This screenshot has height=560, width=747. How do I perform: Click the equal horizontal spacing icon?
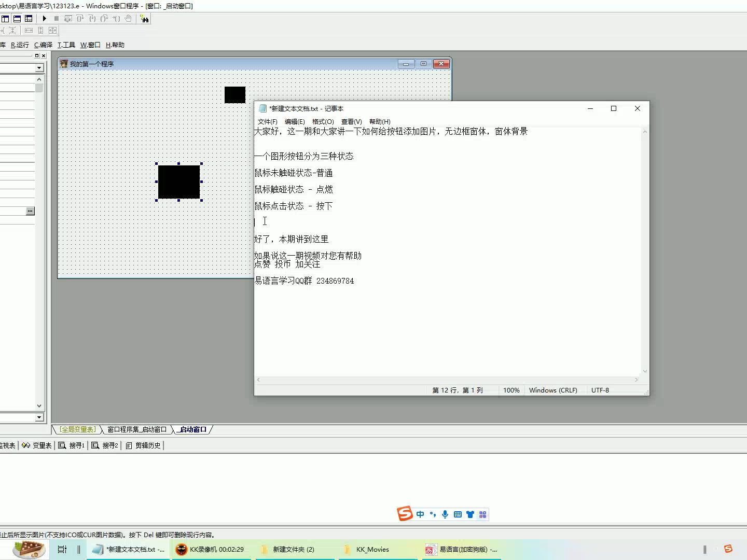click(2, 31)
